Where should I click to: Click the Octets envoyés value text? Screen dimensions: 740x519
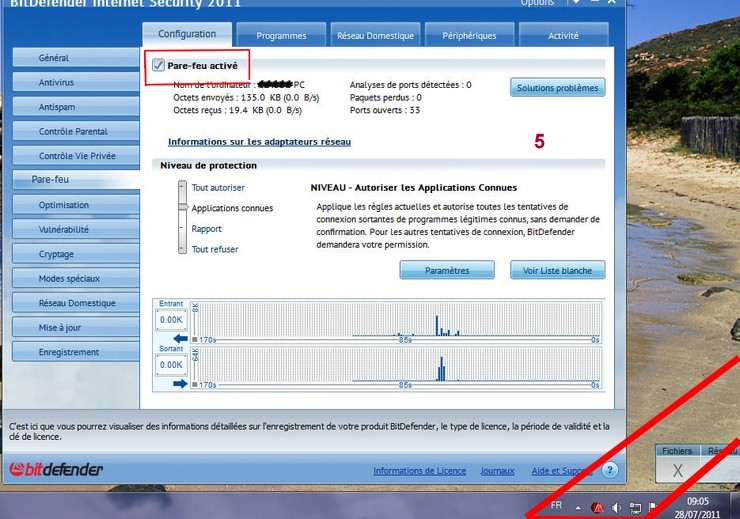(x=246, y=98)
